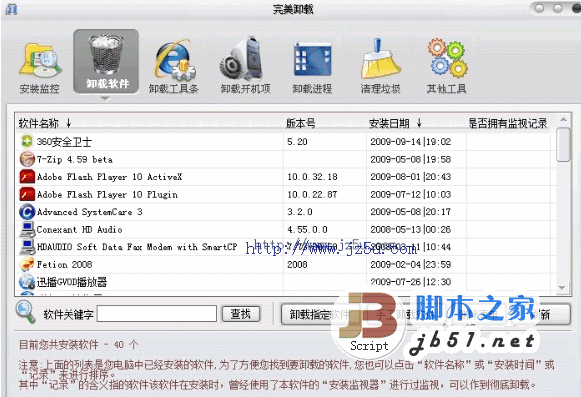Select 360安全卫士 name text
The width and height of the screenshot is (581, 397).
point(64,142)
